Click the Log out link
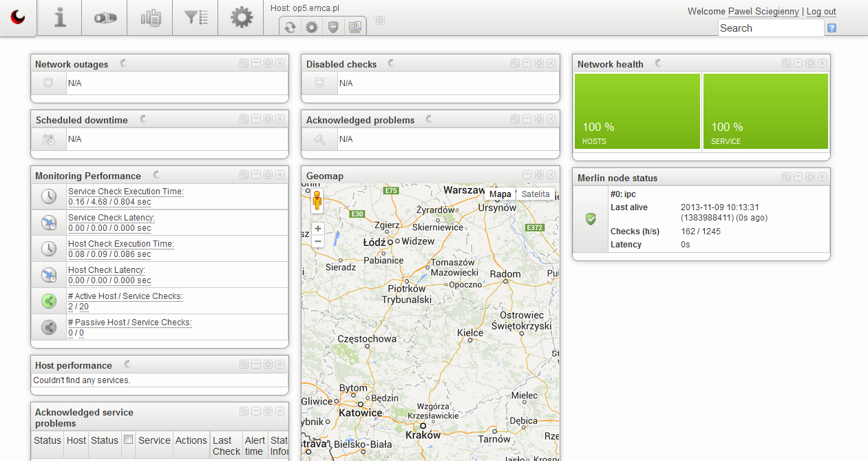The height and width of the screenshot is (461, 868). pyautogui.click(x=821, y=12)
